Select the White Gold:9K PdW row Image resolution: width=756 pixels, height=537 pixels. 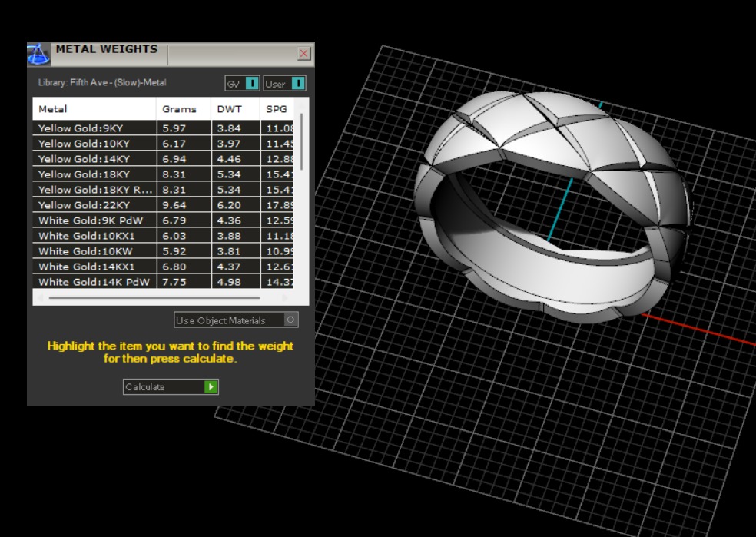(x=163, y=220)
